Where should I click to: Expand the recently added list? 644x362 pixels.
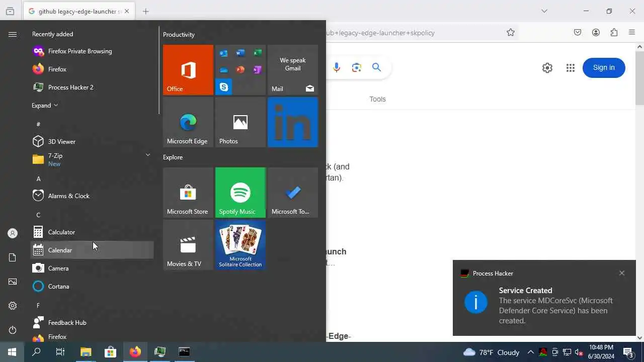point(45,106)
